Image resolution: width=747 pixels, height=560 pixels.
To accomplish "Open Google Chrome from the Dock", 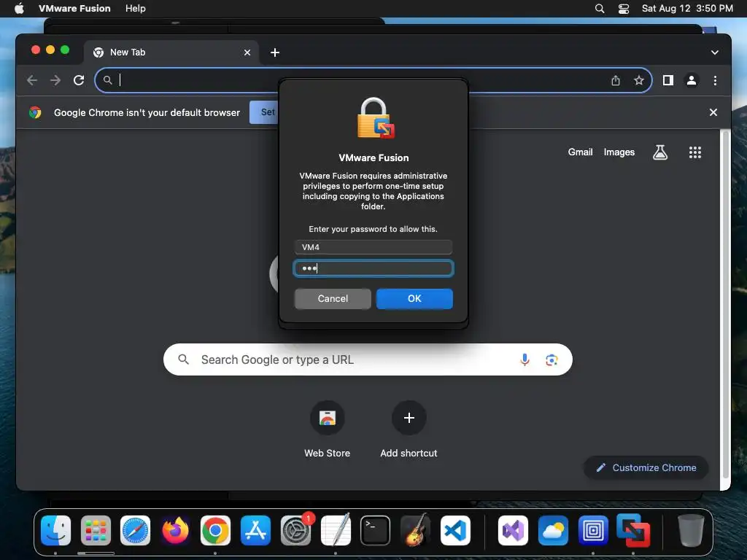I will (x=215, y=531).
